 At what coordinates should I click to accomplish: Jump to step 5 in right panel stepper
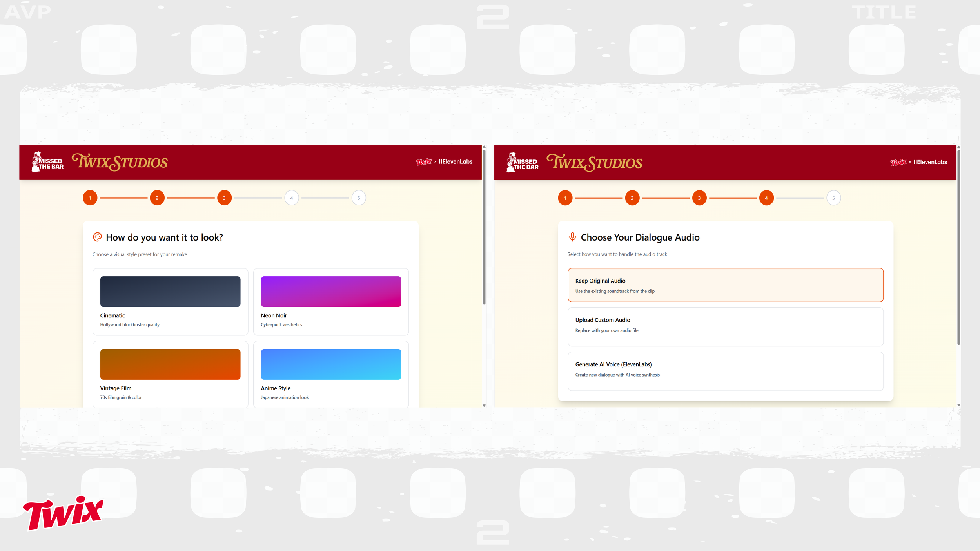pyautogui.click(x=833, y=198)
